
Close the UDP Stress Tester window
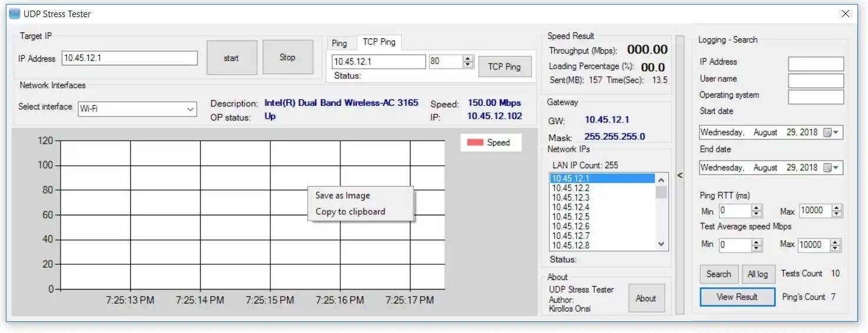click(x=845, y=14)
